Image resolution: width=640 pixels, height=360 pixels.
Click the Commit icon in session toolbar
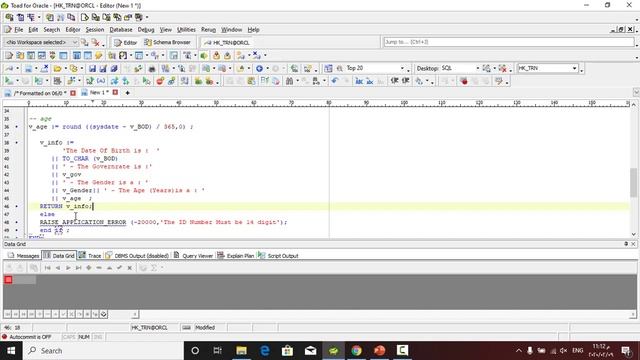[216, 55]
